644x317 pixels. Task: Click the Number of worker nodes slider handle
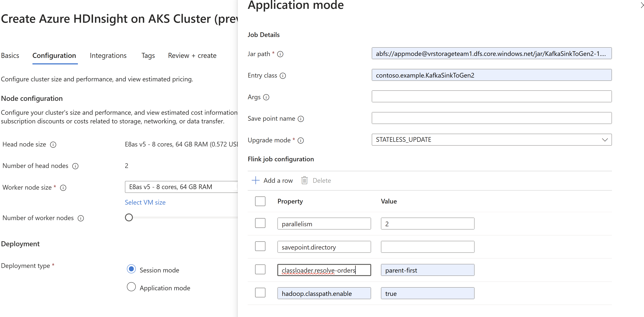point(129,217)
